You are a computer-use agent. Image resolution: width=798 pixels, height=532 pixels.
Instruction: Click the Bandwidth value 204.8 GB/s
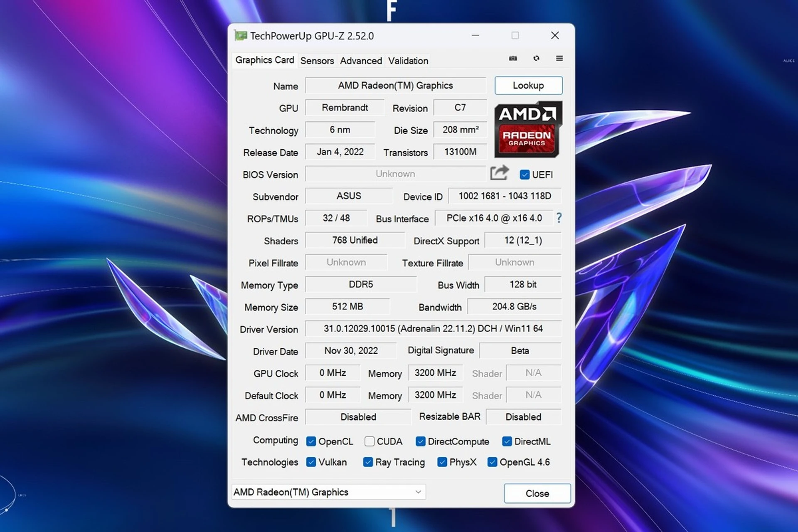tap(514, 306)
